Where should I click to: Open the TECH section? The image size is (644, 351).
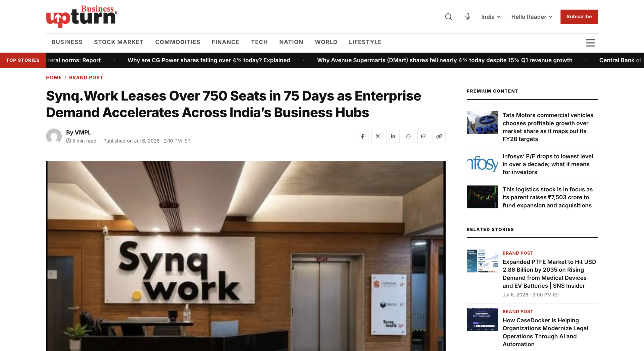pos(259,42)
